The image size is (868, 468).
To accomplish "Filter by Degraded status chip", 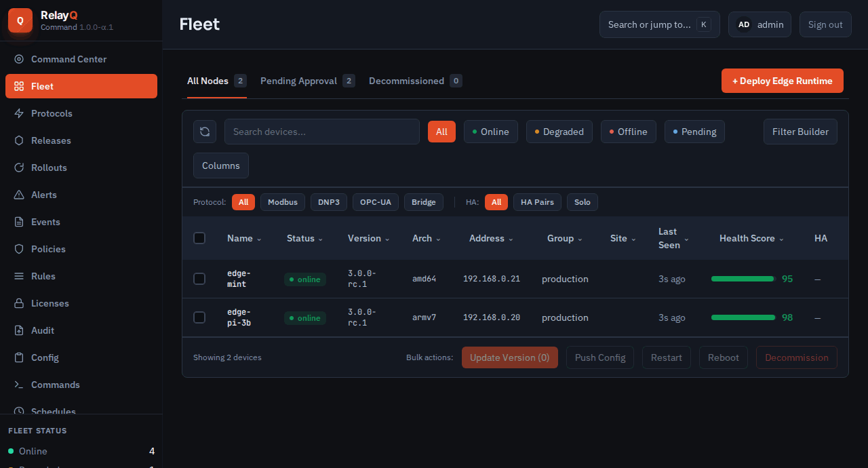I will 559,132.
